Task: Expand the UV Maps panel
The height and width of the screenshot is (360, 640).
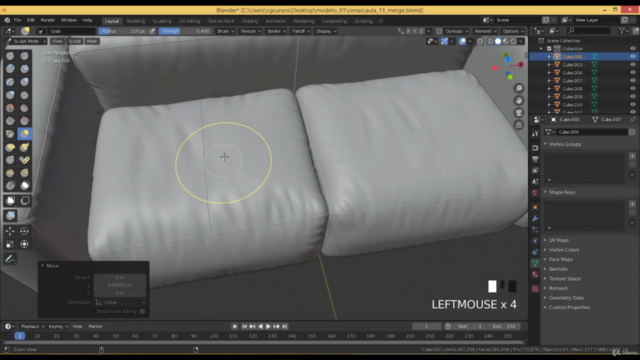Action: (x=558, y=240)
